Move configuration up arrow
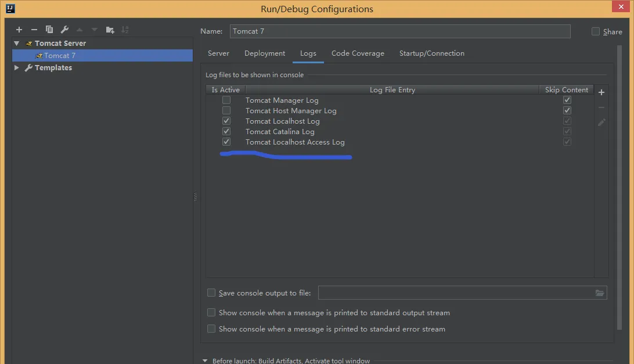Viewport: 634px width, 364px height. tap(80, 30)
